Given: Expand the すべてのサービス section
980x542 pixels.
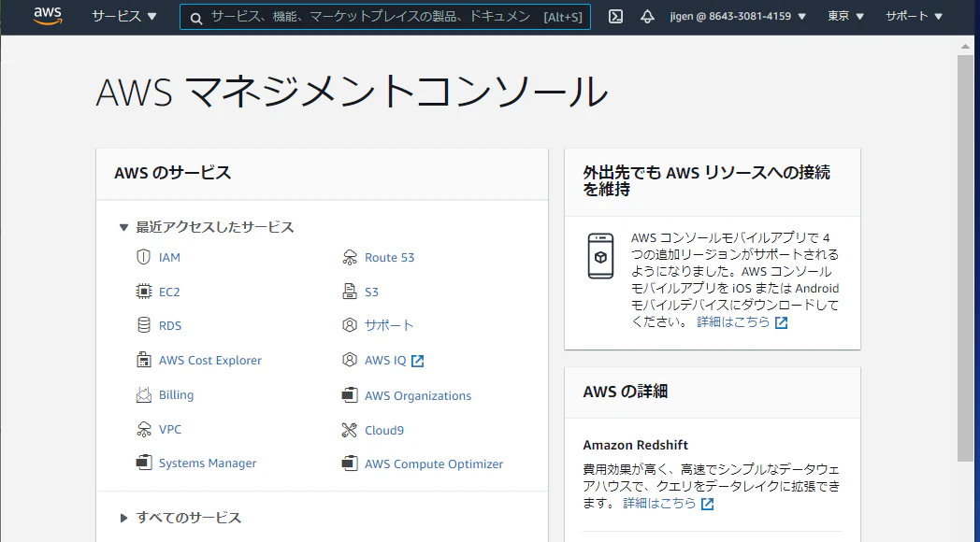Looking at the screenshot, I should point(180,518).
